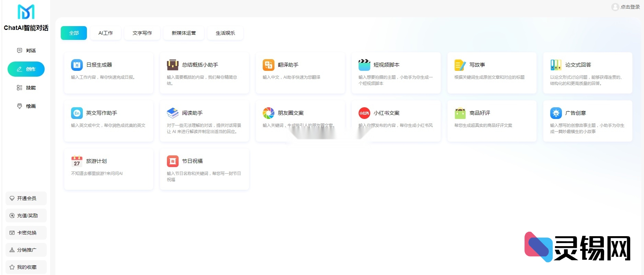Click the 朋友圈文案 shutter icon
The image size is (644, 275).
269,113
